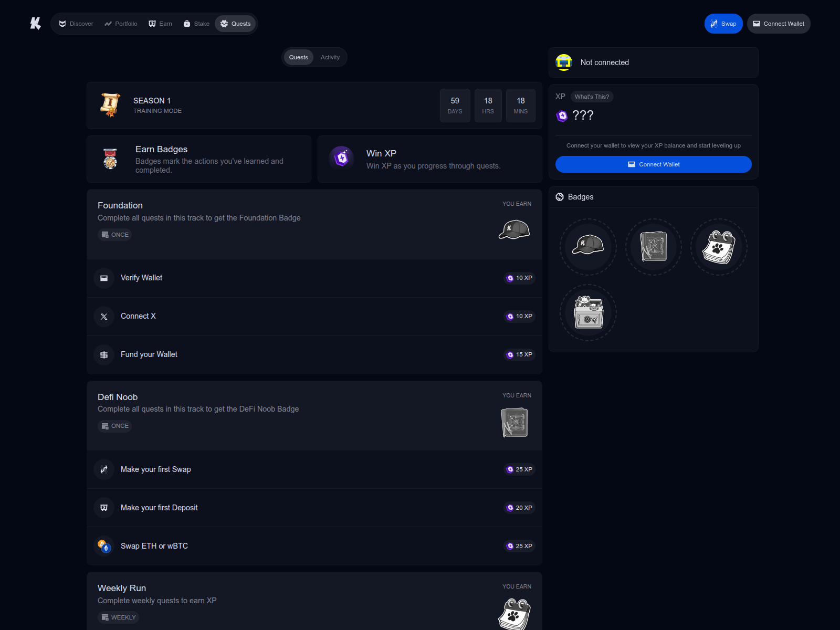Screen dimensions: 840x630
Task: Click the cap badge in the Badges panel
Action: pos(587,247)
